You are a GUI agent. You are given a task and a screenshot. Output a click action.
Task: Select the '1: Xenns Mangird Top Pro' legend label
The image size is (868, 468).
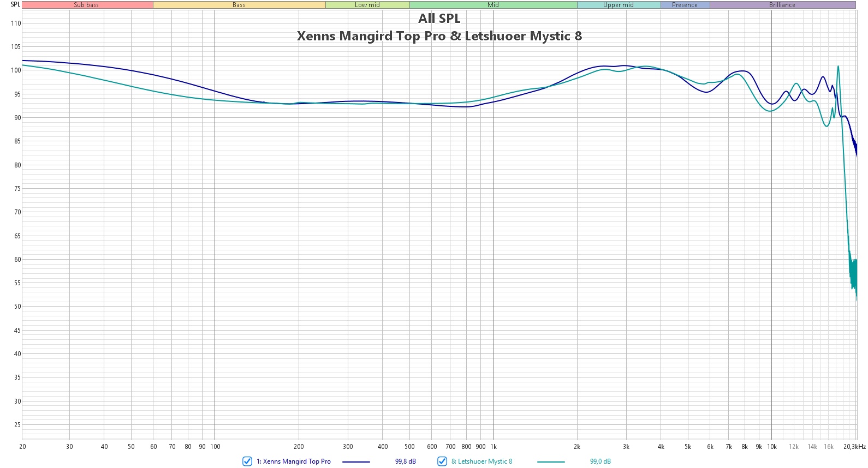click(294, 461)
